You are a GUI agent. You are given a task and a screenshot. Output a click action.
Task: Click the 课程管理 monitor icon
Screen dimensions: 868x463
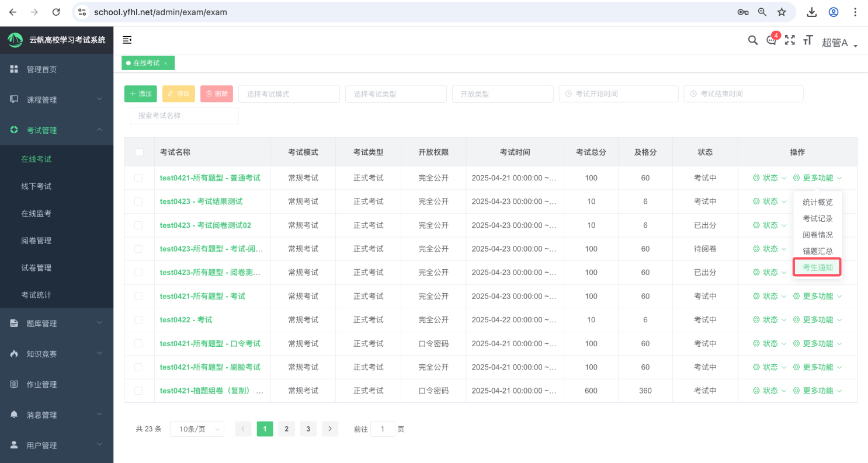(x=14, y=99)
